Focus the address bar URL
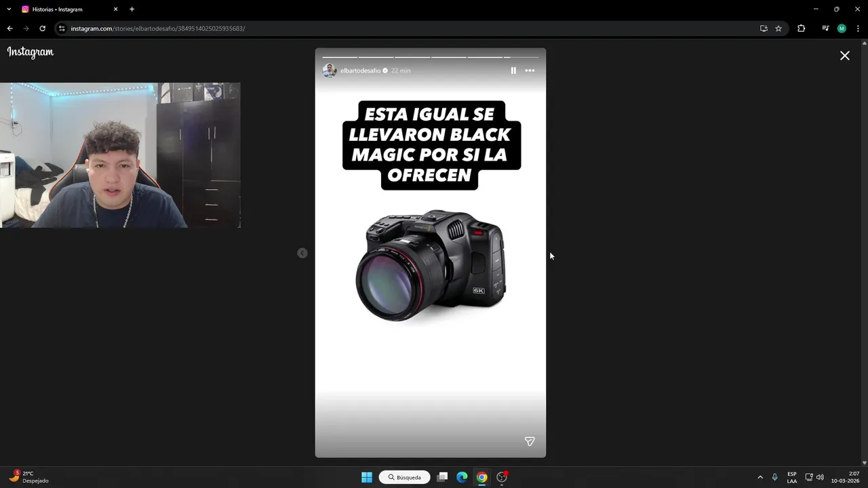This screenshot has height=488, width=868. pos(158,28)
